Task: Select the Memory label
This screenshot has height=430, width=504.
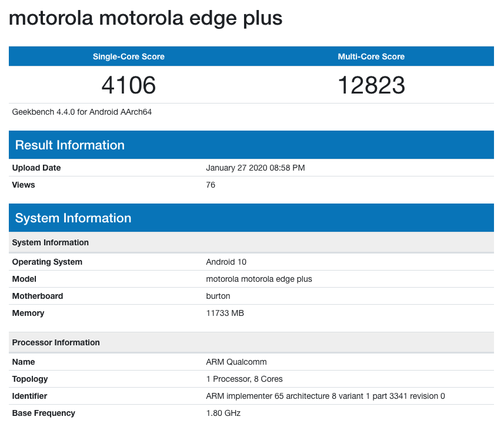Action: (x=28, y=313)
